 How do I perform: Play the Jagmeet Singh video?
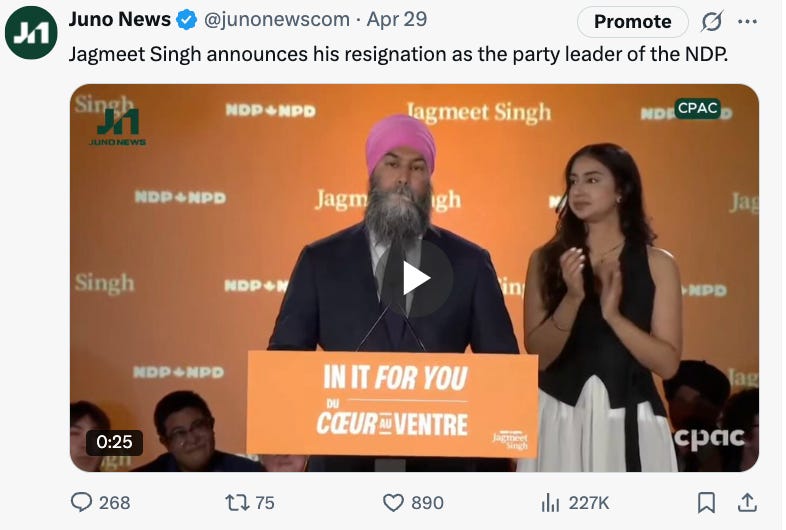416,278
